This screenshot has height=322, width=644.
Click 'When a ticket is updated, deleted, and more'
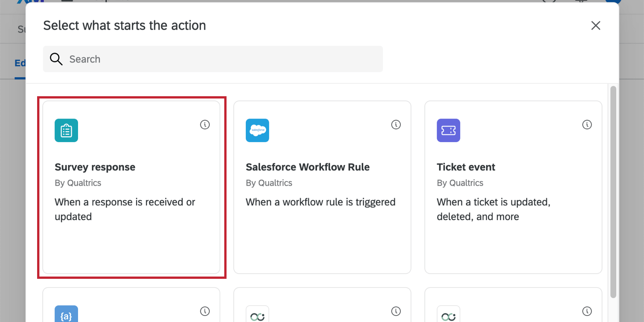click(x=494, y=209)
